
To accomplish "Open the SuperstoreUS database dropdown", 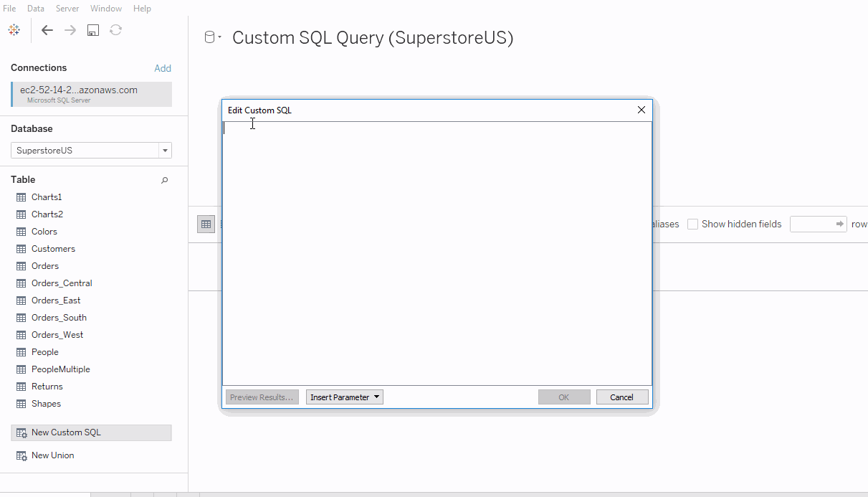I will click(x=165, y=150).
